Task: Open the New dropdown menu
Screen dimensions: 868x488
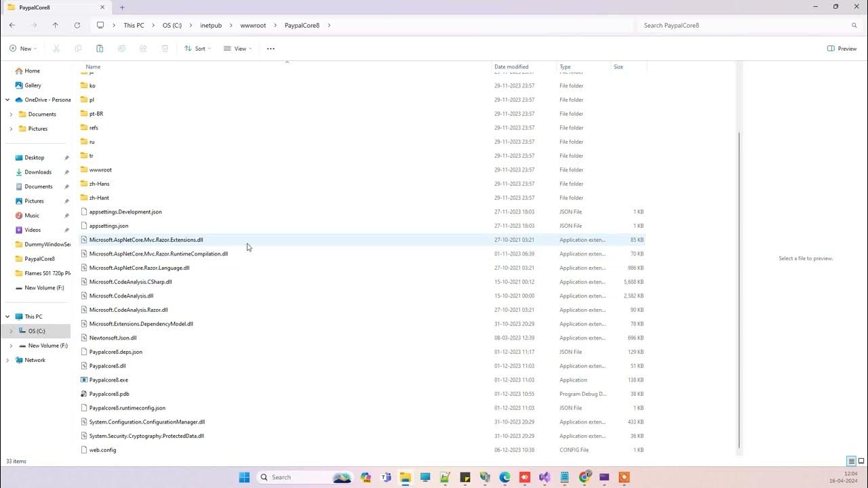Action: pos(23,49)
